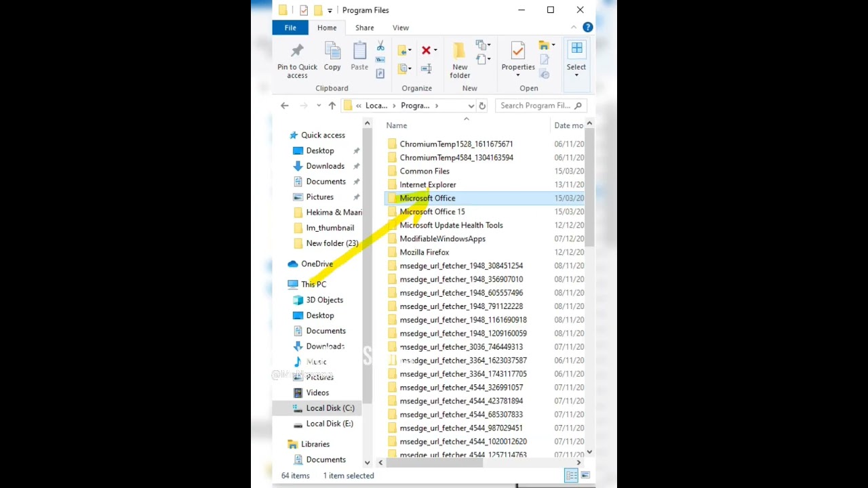
Task: Select the Common Files folder
Action: click(424, 171)
